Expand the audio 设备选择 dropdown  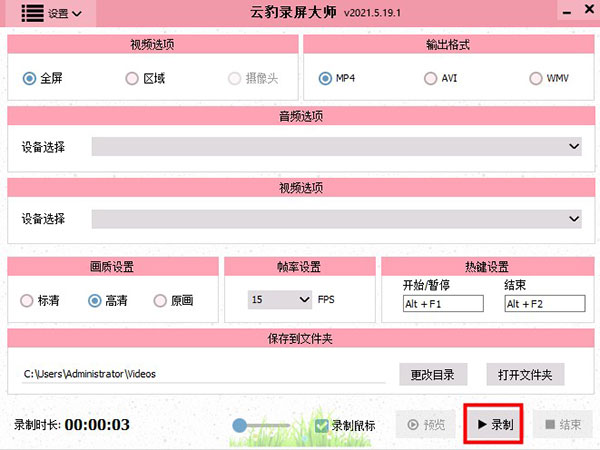(336, 147)
